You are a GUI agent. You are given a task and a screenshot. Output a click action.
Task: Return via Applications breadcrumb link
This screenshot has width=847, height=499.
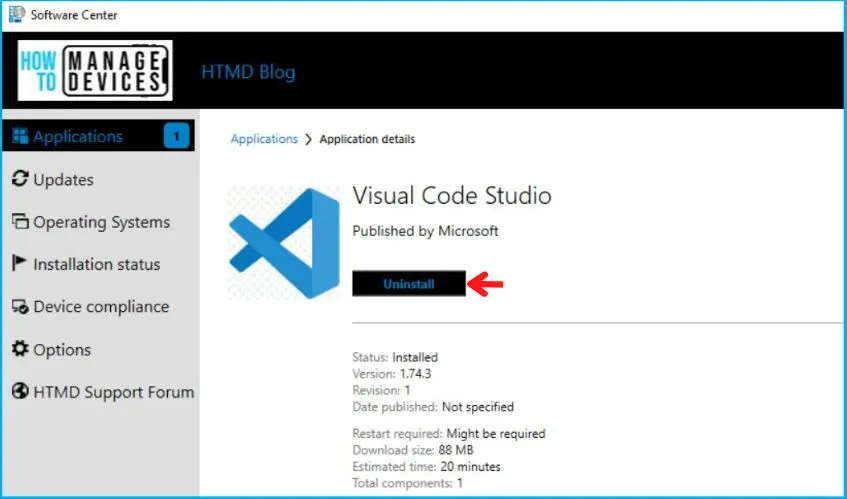click(x=264, y=139)
